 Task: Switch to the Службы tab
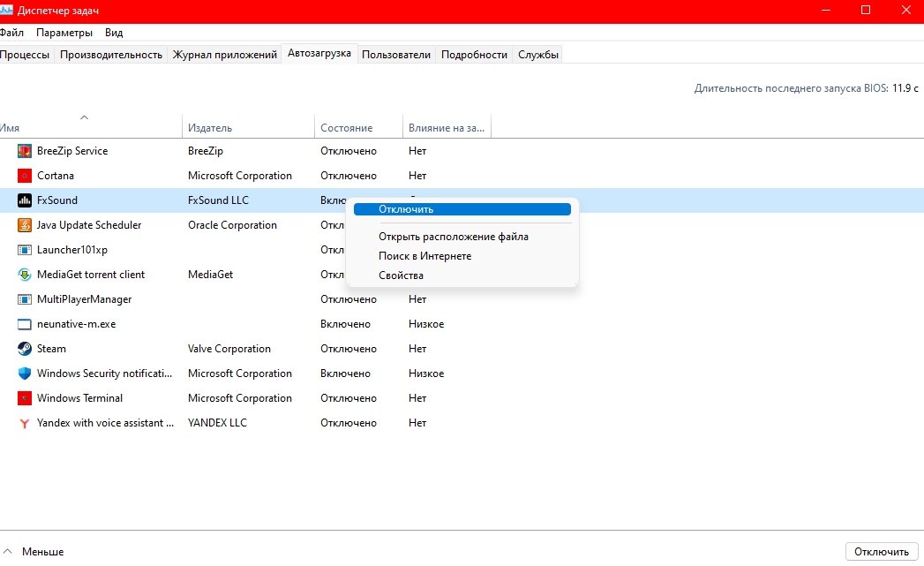(x=538, y=54)
